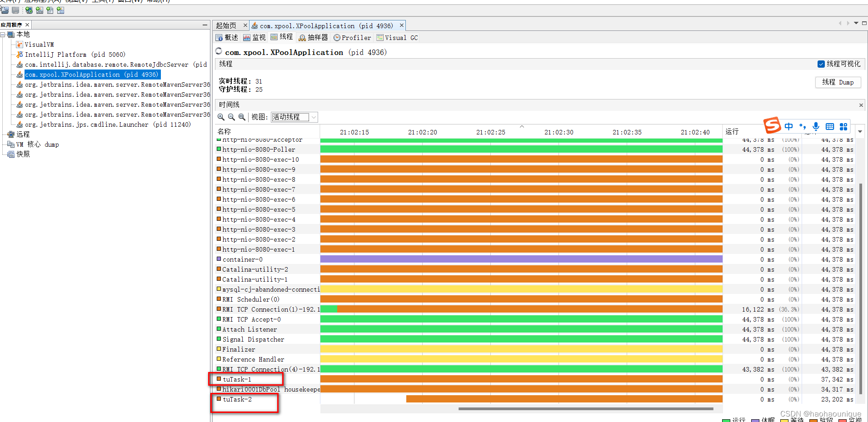Toggle Chinese/English input mode 中
Screen dimensions: 868x422
[788, 126]
